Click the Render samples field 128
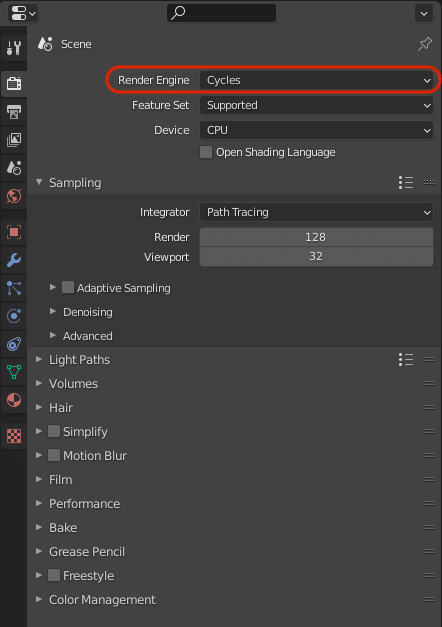Screen dimensions: 442x627 [316, 237]
